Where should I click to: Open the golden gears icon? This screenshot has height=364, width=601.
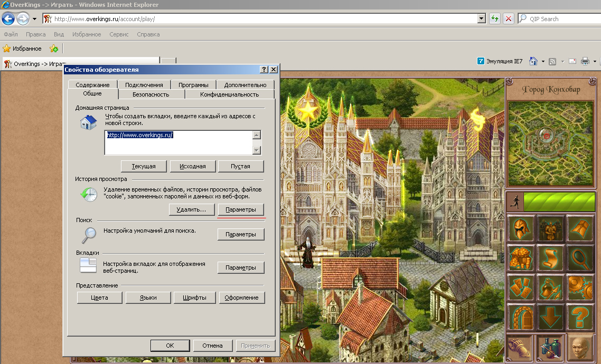click(580, 288)
